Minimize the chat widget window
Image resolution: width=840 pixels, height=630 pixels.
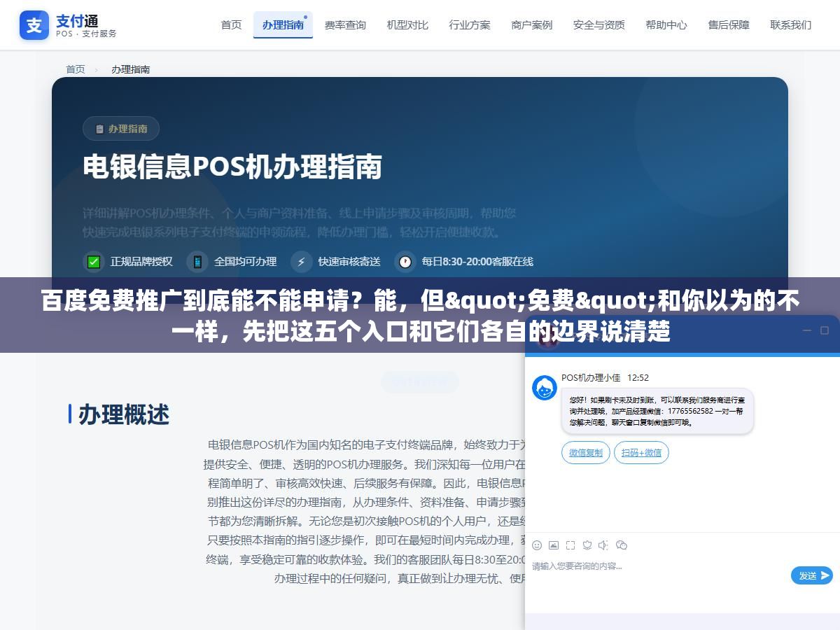[x=806, y=330]
